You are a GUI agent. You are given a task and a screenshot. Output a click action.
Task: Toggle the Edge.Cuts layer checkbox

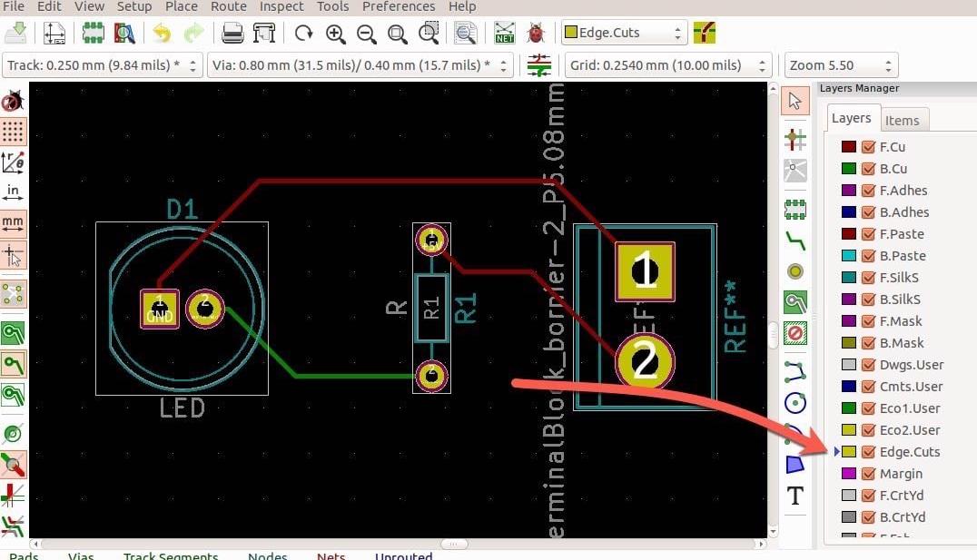coord(868,452)
